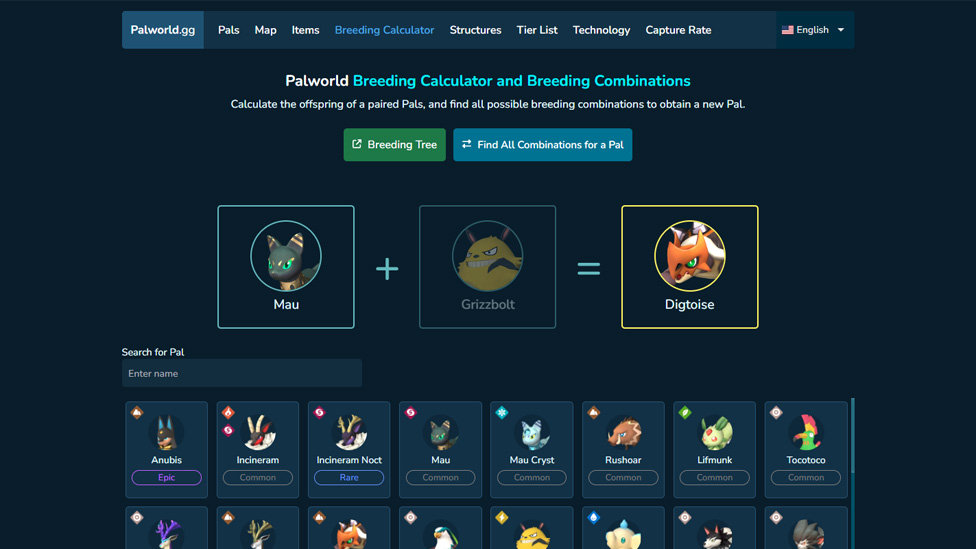This screenshot has width=976, height=549.
Task: Click the Grizzbolt parent portrait icon
Action: [x=487, y=256]
